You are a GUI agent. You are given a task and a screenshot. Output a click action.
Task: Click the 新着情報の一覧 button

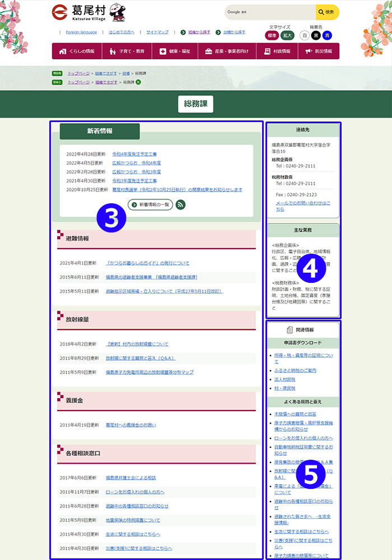150,204
